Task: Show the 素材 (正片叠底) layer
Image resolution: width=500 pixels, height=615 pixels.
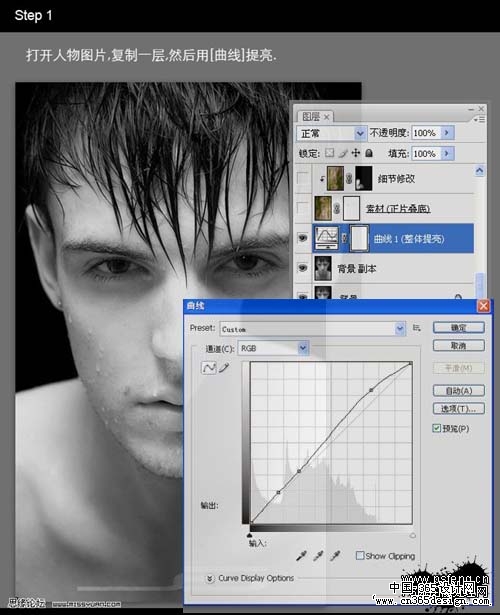Action: (302, 208)
